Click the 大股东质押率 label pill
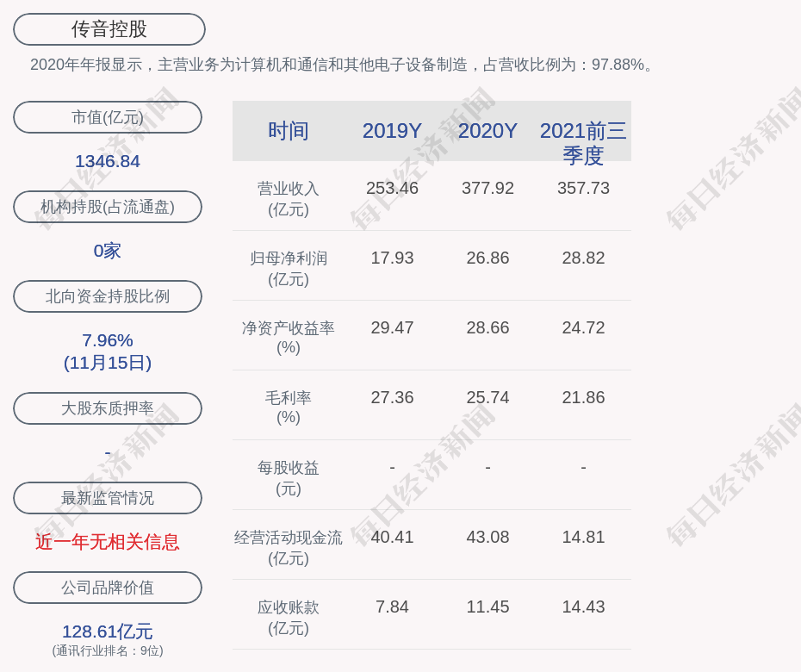 pos(108,408)
